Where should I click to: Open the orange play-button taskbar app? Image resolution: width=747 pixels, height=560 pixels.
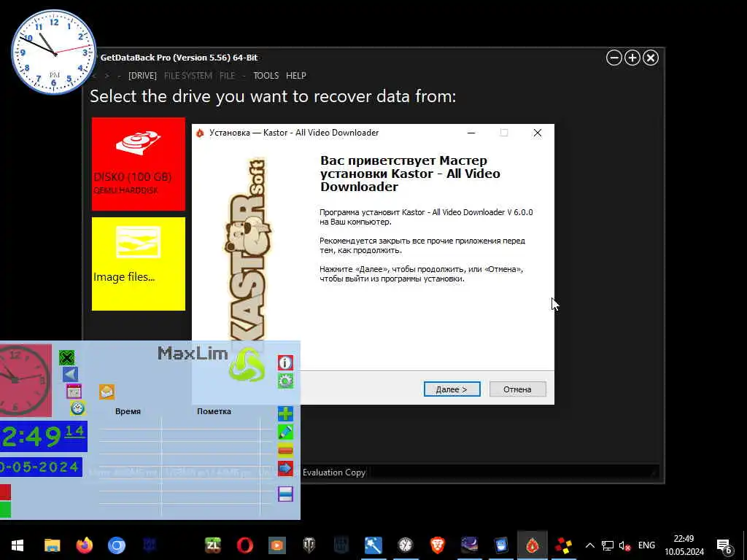(x=276, y=545)
